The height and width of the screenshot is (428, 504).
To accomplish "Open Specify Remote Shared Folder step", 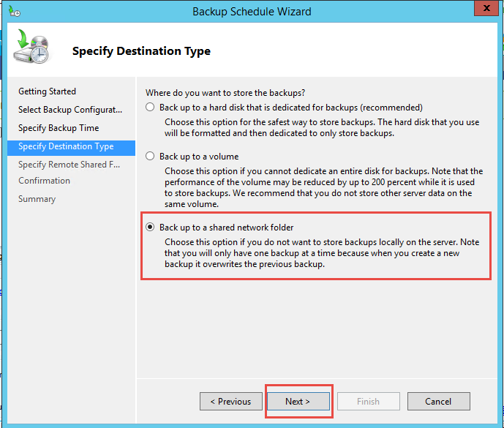I will (x=69, y=165).
